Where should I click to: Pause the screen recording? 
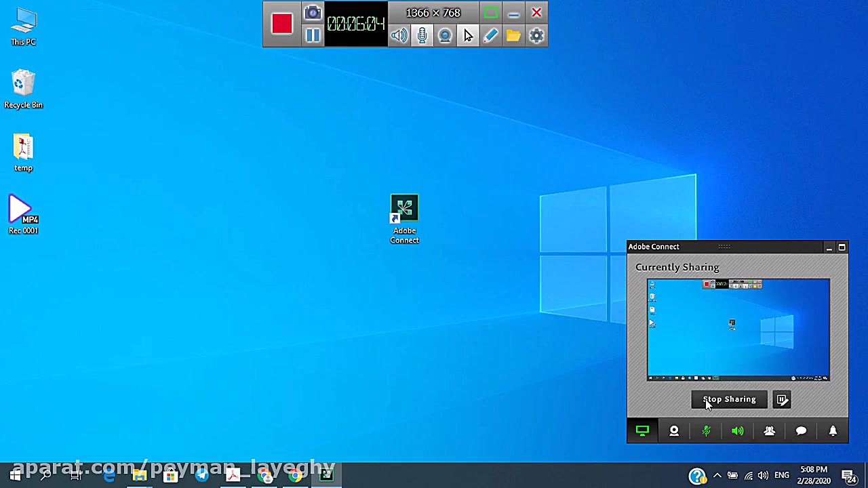[x=313, y=35]
